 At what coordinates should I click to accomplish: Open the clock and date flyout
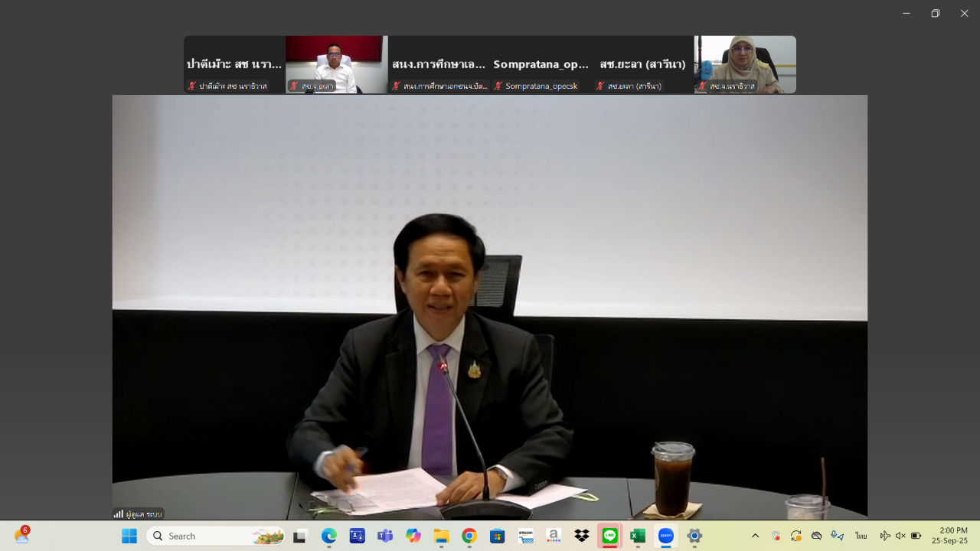[949, 536]
